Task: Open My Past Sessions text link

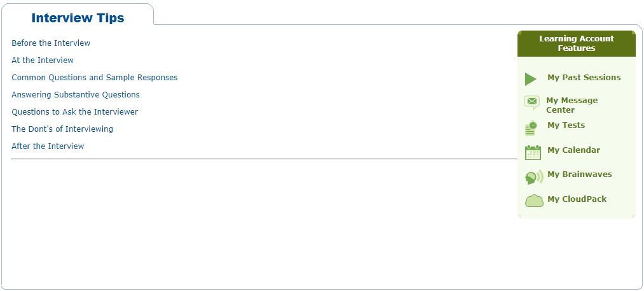Action: pos(584,78)
